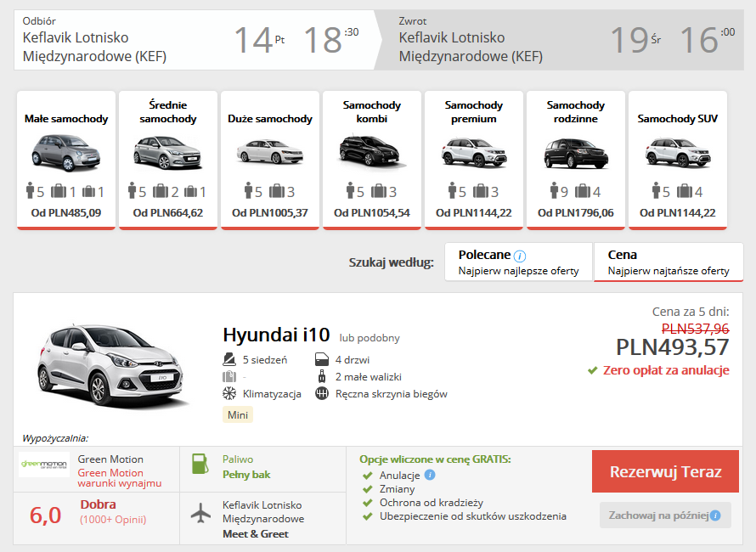Click Ubezpieczenie od skutków uszkodzenia text
This screenshot has height=552, width=756.
click(472, 516)
